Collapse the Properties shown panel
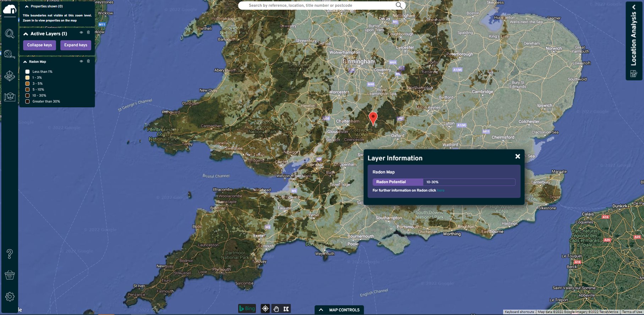Image resolution: width=644 pixels, height=315 pixels. tap(27, 6)
